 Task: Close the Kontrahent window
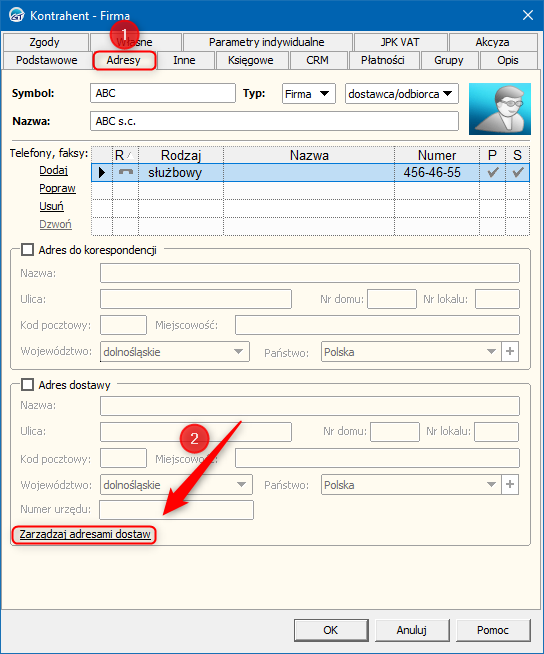(528, 15)
